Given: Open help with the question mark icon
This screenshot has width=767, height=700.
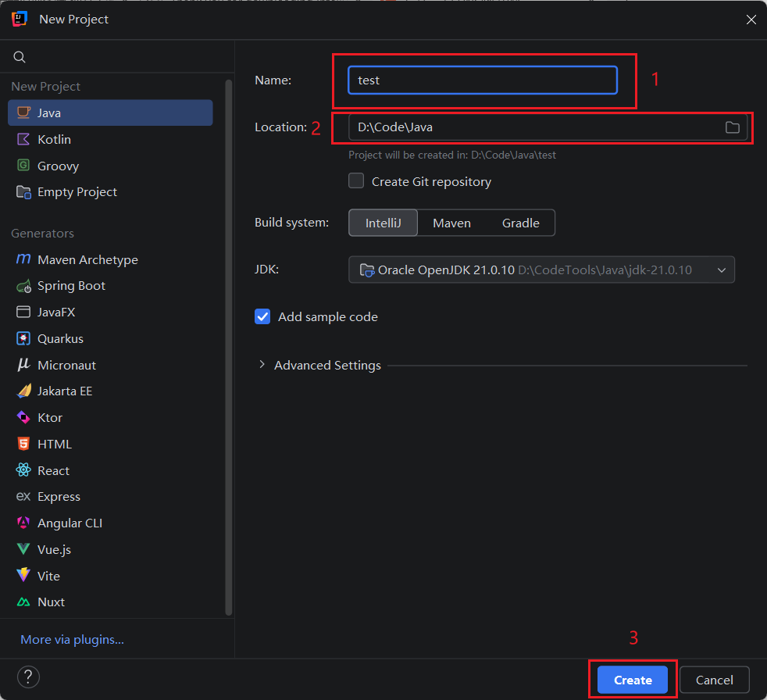Looking at the screenshot, I should (28, 677).
